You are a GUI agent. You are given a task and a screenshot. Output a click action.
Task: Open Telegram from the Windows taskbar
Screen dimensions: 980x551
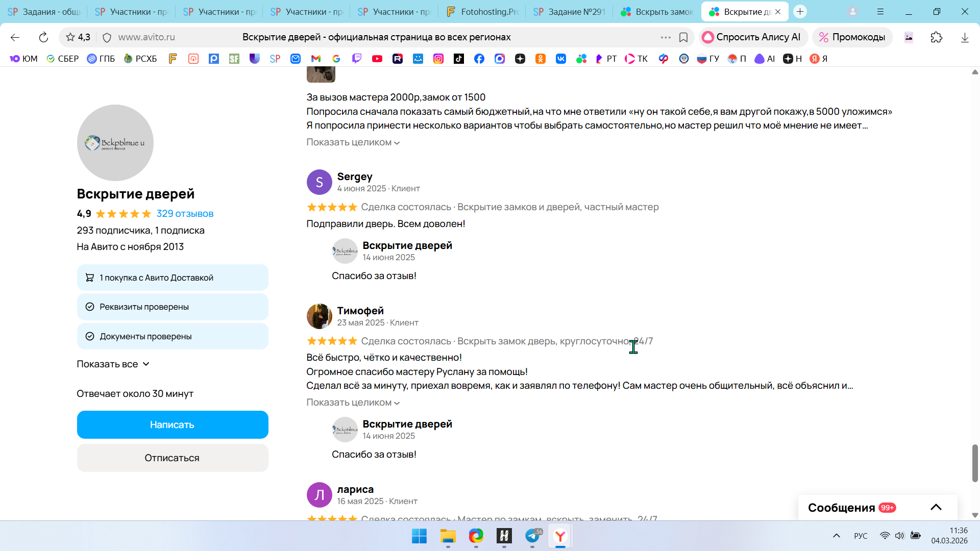[x=532, y=536]
